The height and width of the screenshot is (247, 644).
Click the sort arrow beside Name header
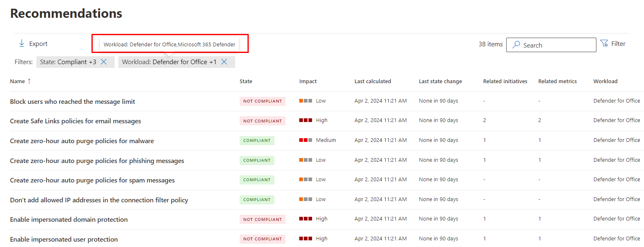click(x=29, y=82)
